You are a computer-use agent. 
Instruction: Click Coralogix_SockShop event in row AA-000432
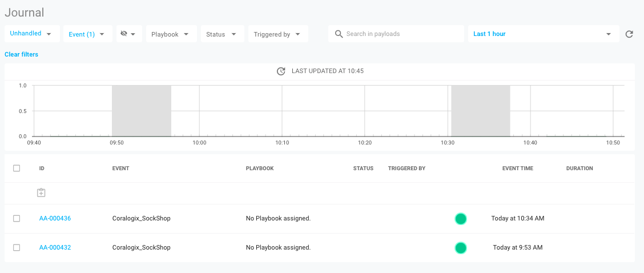(x=141, y=247)
